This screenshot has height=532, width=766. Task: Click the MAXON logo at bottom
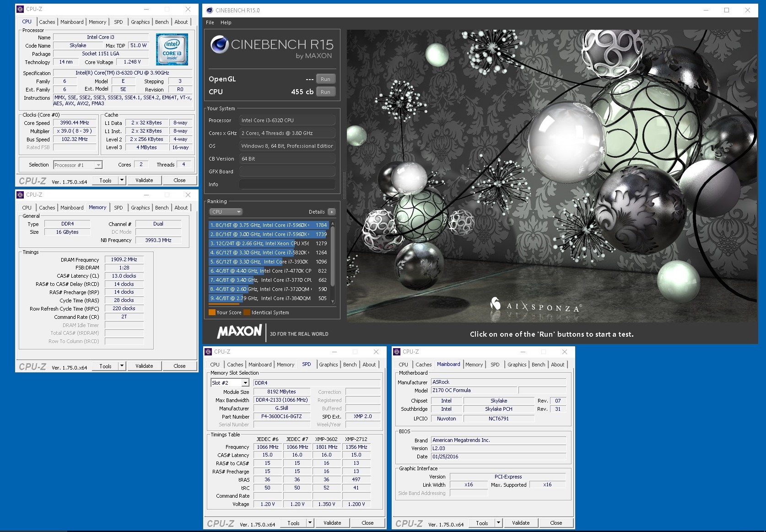239,332
